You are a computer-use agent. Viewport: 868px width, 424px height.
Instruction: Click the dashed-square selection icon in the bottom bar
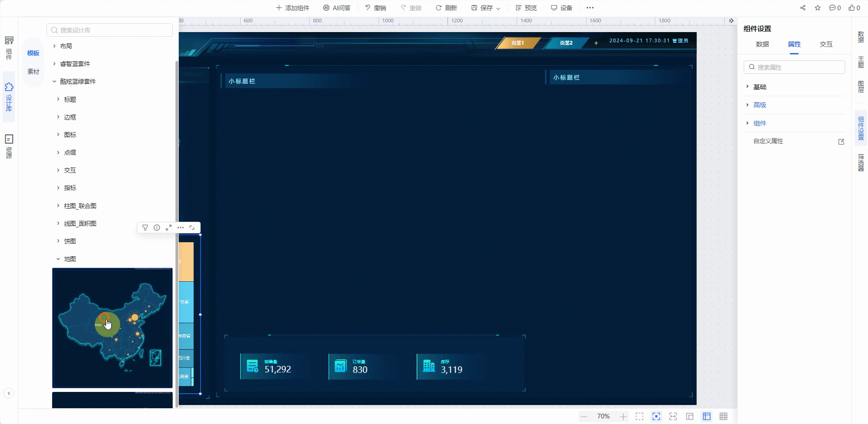639,417
